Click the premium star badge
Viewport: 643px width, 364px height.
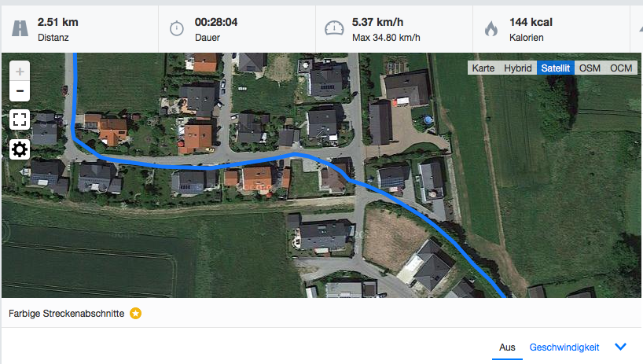136,313
